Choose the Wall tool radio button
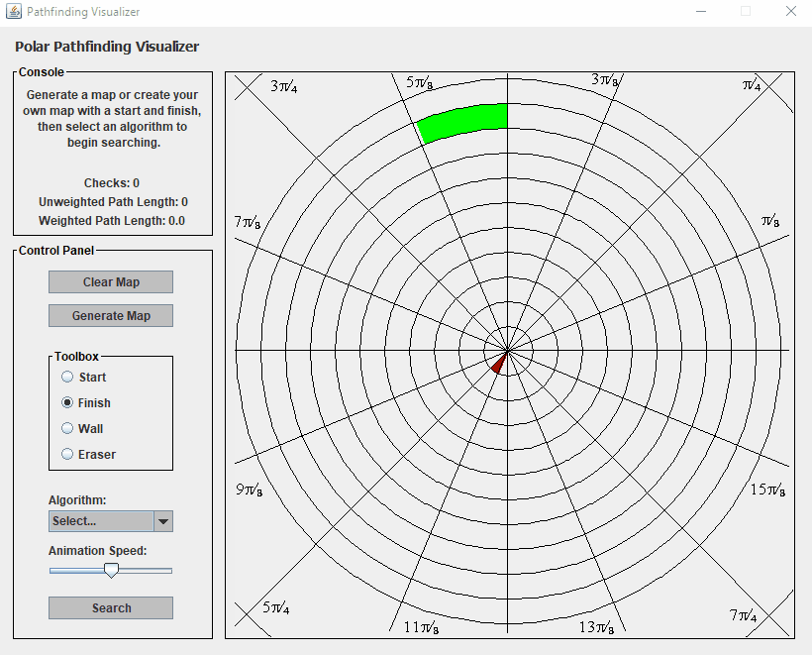This screenshot has height=655, width=812. [67, 428]
